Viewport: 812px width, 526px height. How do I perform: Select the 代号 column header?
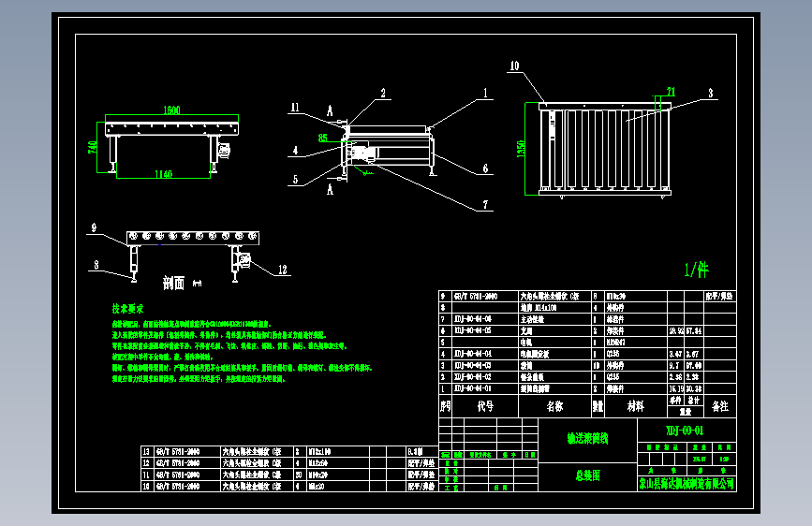click(485, 406)
